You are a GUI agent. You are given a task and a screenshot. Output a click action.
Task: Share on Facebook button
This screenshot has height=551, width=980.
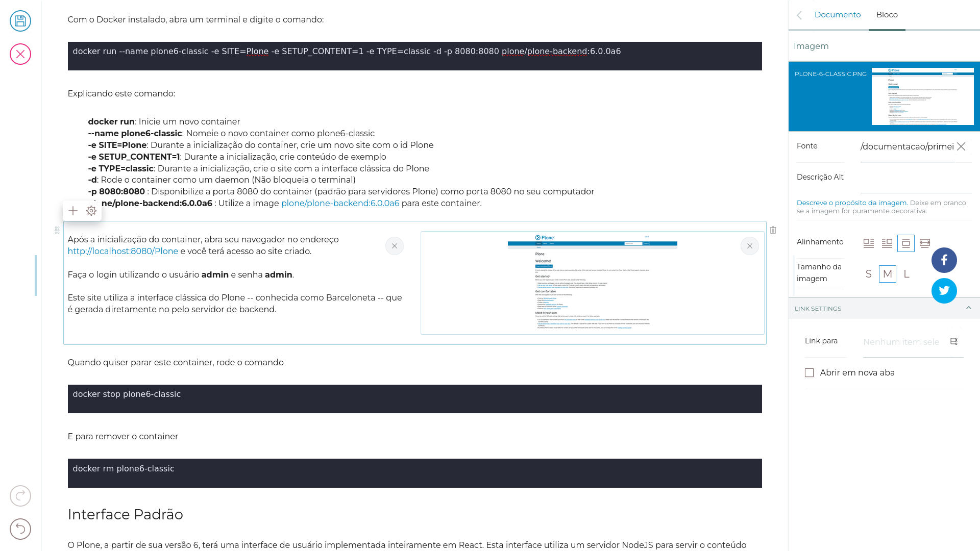944,260
